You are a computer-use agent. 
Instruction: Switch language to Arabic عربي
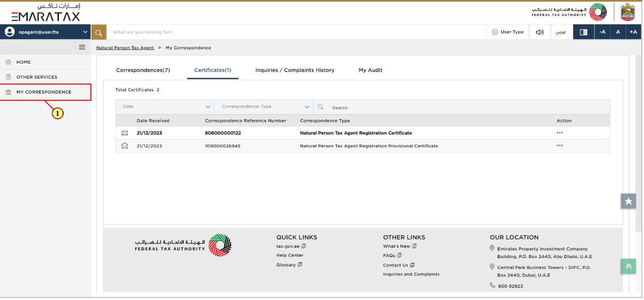[x=561, y=32]
